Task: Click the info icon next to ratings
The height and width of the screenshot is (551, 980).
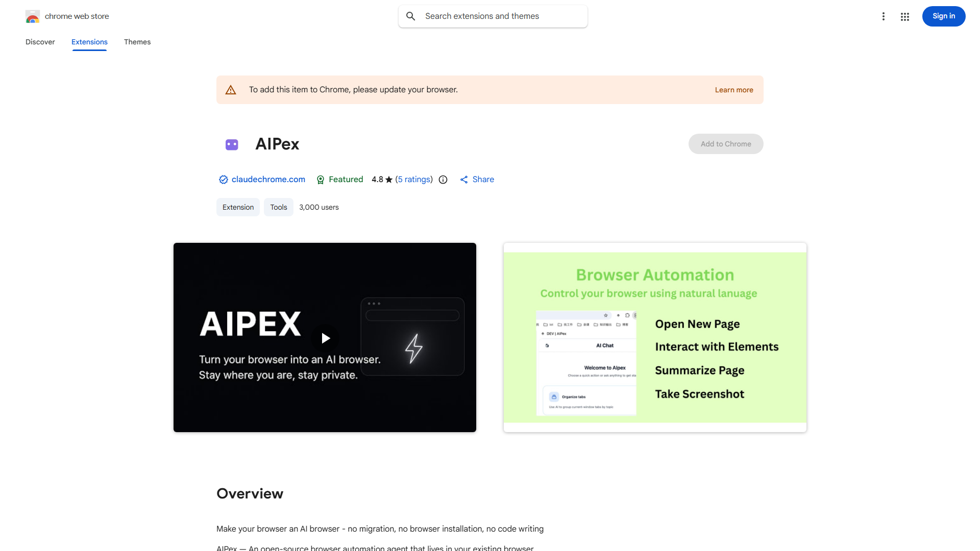Action: coord(443,180)
